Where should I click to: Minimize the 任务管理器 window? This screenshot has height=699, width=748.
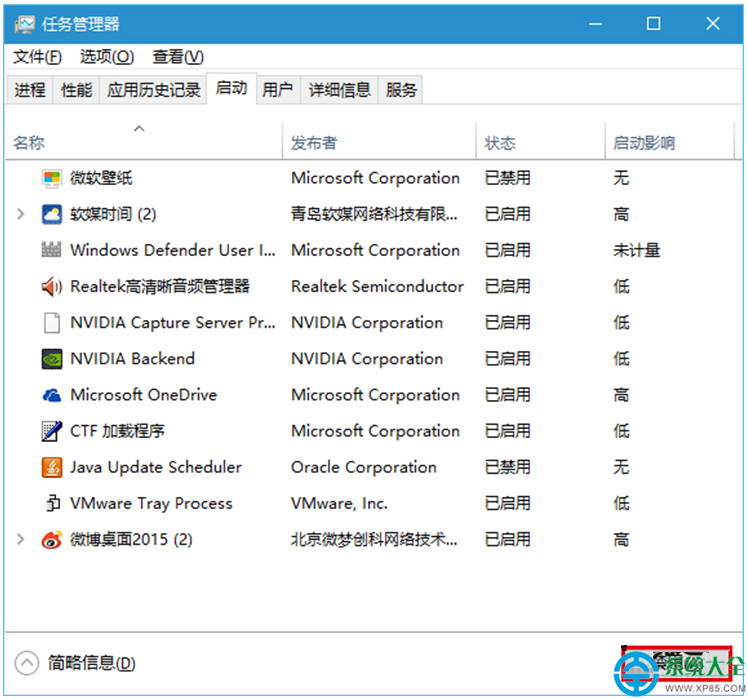tap(595, 24)
